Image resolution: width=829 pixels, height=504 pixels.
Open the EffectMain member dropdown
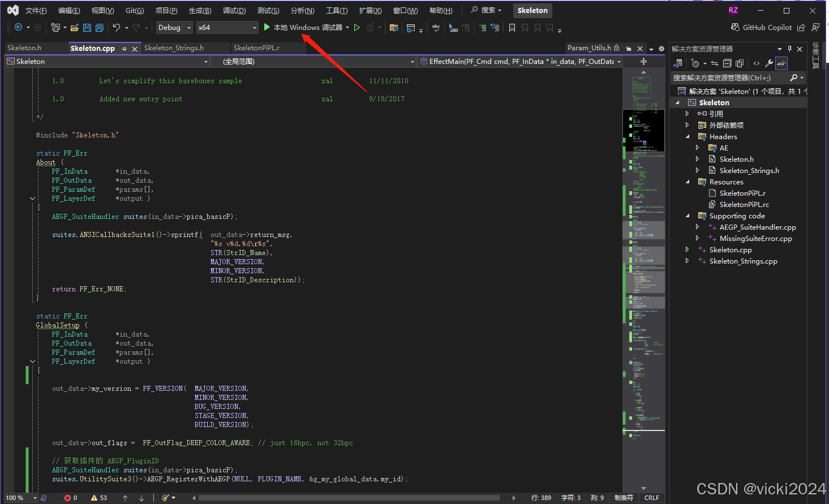click(x=520, y=61)
